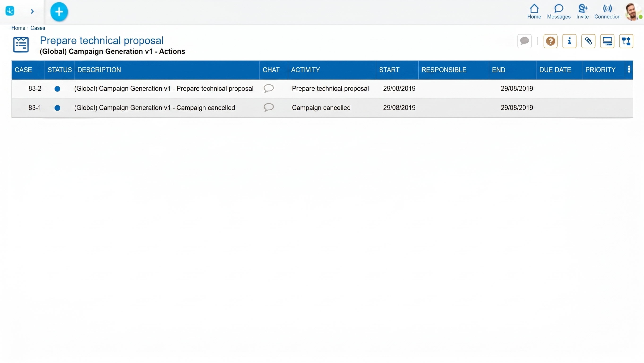Open the process diagram toolbar icon
This screenshot has height=363, width=644.
click(x=626, y=41)
